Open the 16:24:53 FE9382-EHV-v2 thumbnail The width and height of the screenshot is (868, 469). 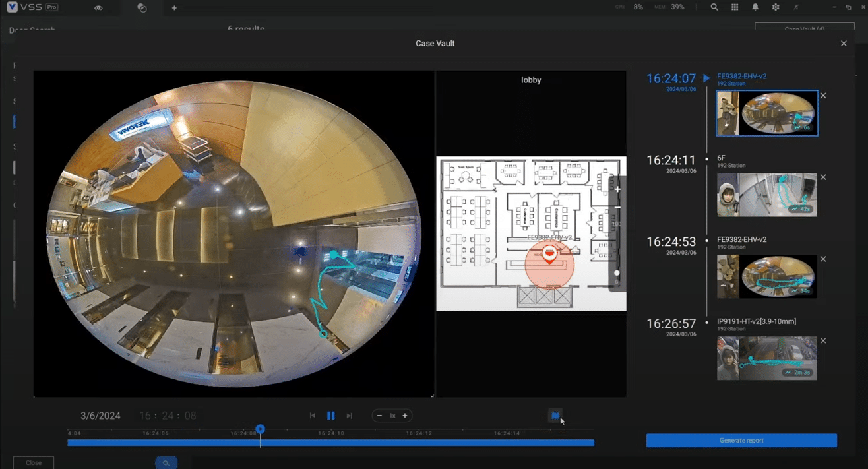tap(766, 277)
